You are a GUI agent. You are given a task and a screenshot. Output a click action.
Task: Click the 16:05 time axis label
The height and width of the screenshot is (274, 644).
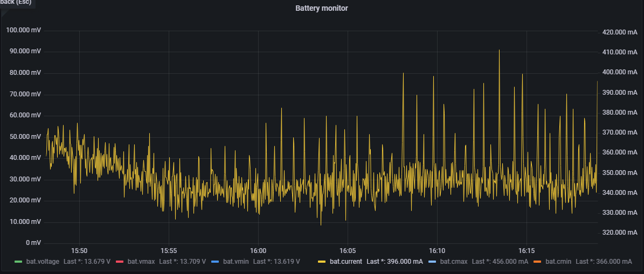pos(348,251)
